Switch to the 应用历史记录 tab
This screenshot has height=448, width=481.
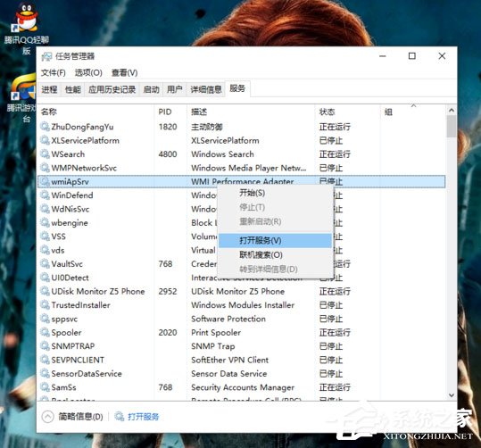(112, 89)
